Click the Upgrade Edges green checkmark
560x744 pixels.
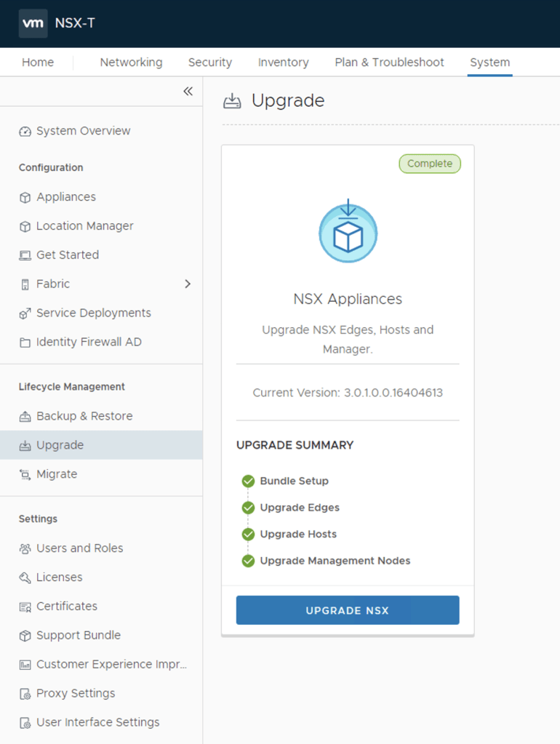point(248,508)
